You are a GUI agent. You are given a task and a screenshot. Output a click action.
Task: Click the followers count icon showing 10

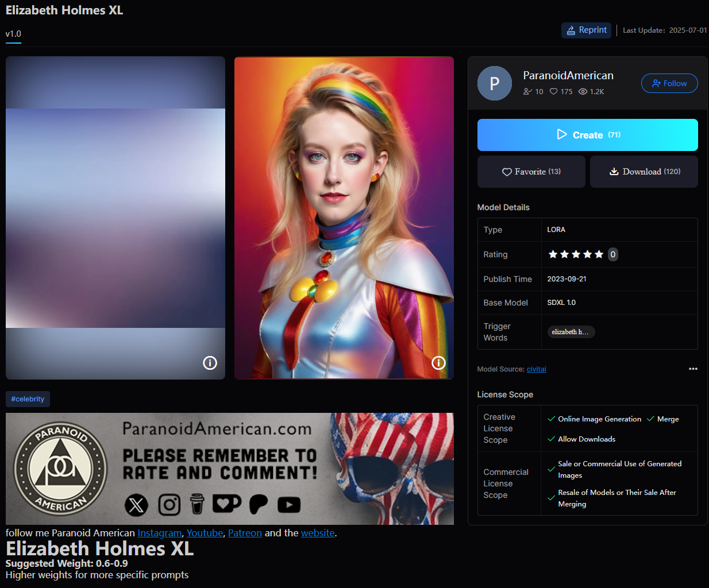pos(527,91)
